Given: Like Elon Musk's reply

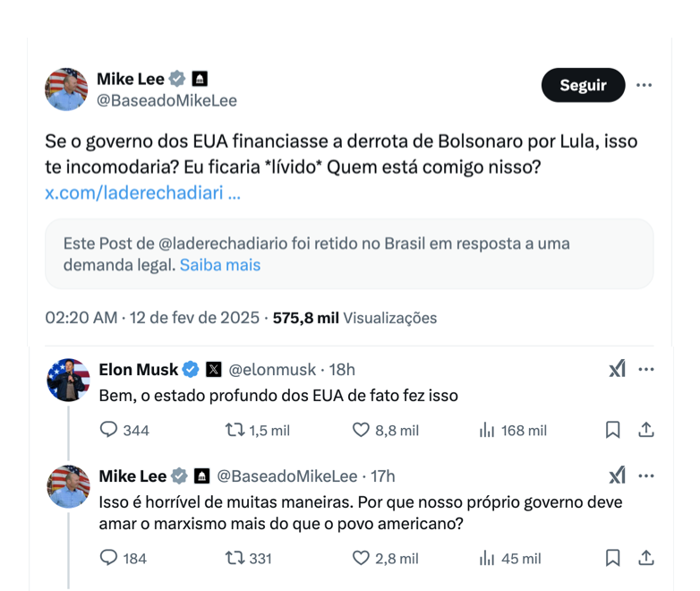Looking at the screenshot, I should [361, 431].
